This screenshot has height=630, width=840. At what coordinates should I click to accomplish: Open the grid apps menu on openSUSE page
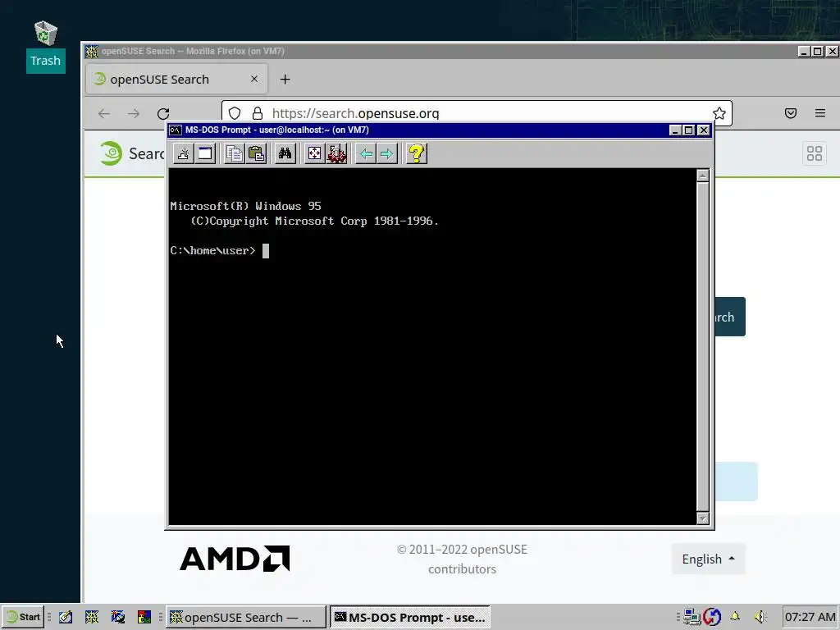[x=815, y=153]
